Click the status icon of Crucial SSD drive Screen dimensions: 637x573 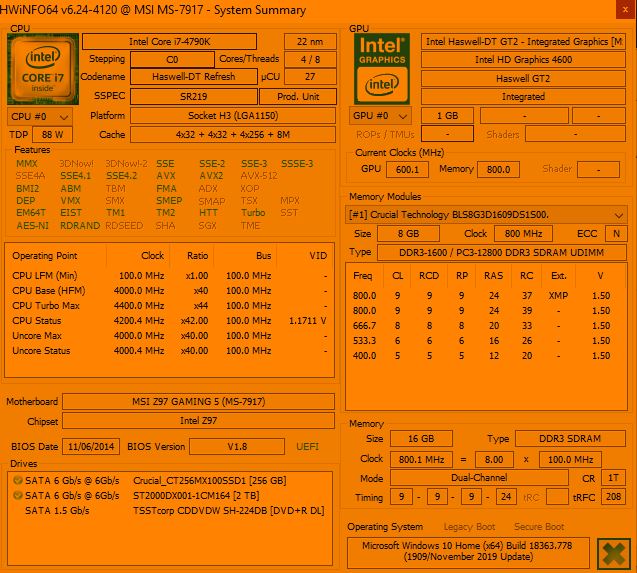(18, 480)
